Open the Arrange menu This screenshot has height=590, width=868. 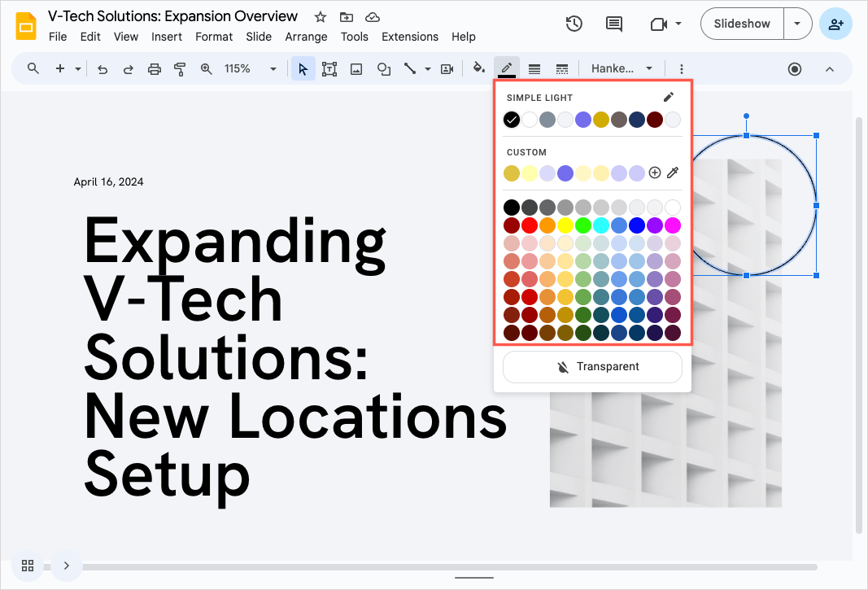[306, 37]
